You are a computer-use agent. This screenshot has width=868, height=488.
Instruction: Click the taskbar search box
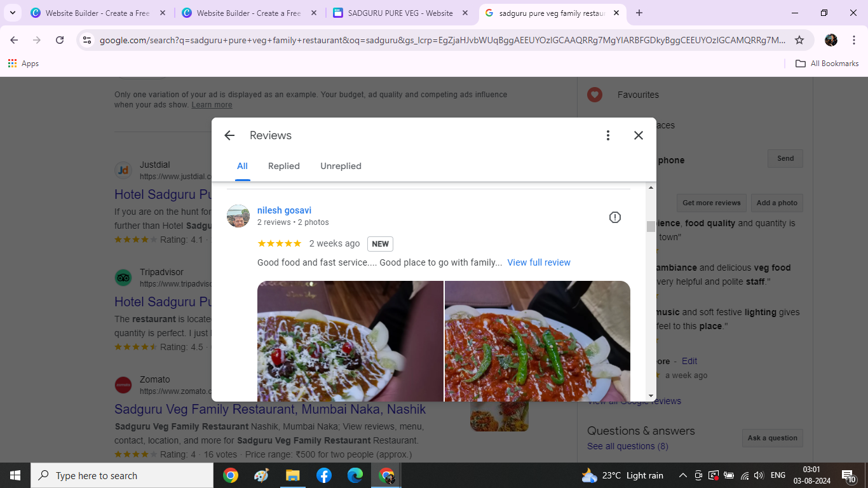point(122,475)
